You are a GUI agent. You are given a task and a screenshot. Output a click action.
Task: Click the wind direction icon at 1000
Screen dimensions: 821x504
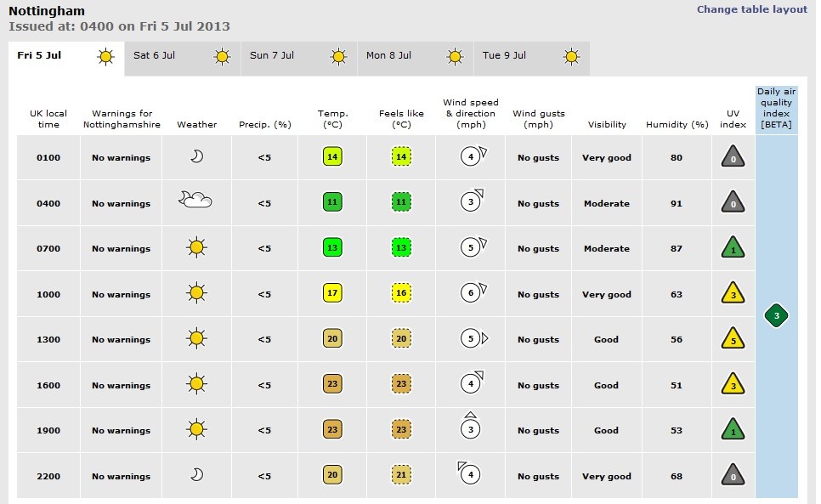click(x=473, y=293)
